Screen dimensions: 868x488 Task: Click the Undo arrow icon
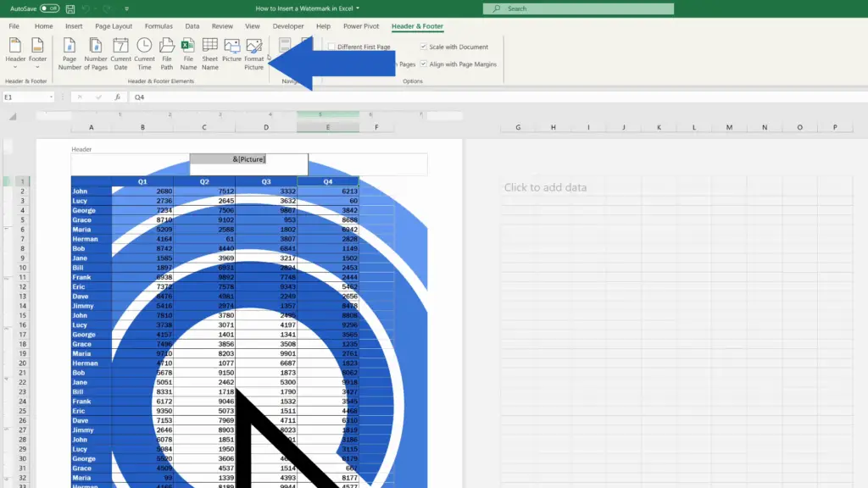click(x=86, y=8)
